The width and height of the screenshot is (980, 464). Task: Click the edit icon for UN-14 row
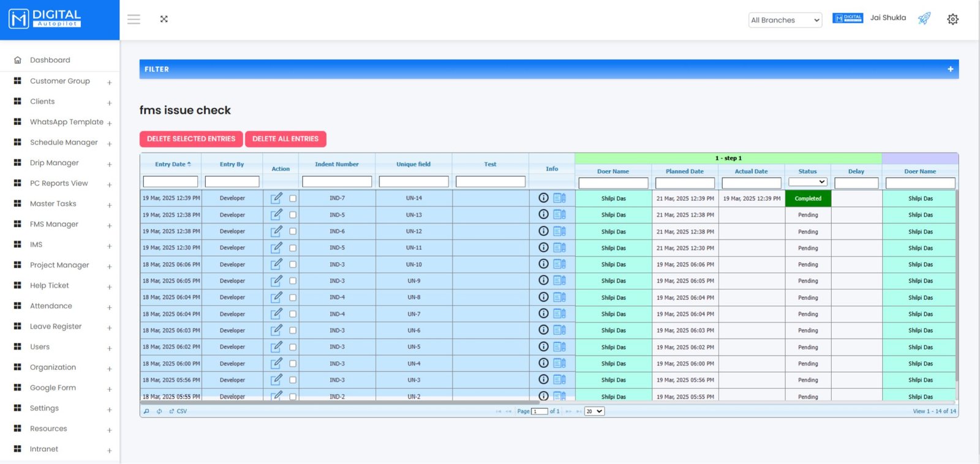point(277,198)
